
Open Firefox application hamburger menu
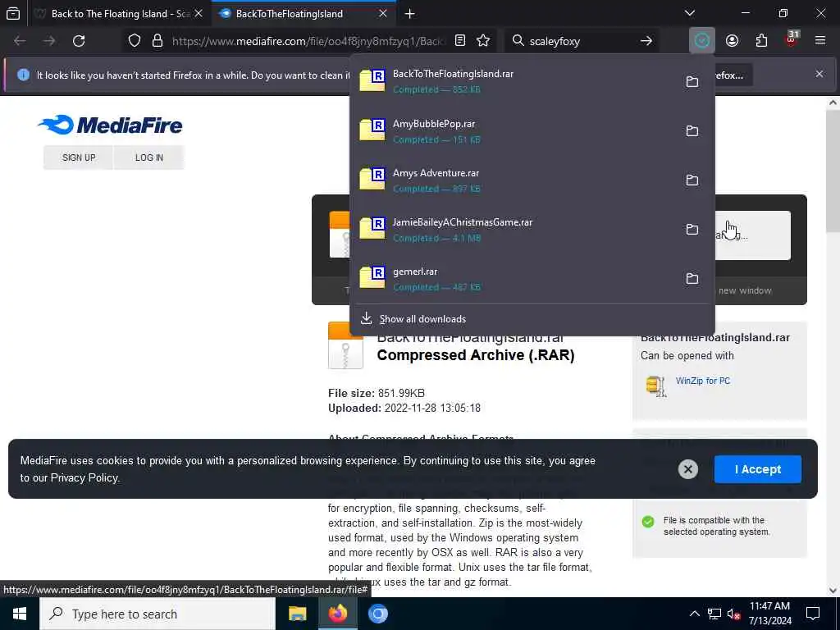pyautogui.click(x=820, y=41)
